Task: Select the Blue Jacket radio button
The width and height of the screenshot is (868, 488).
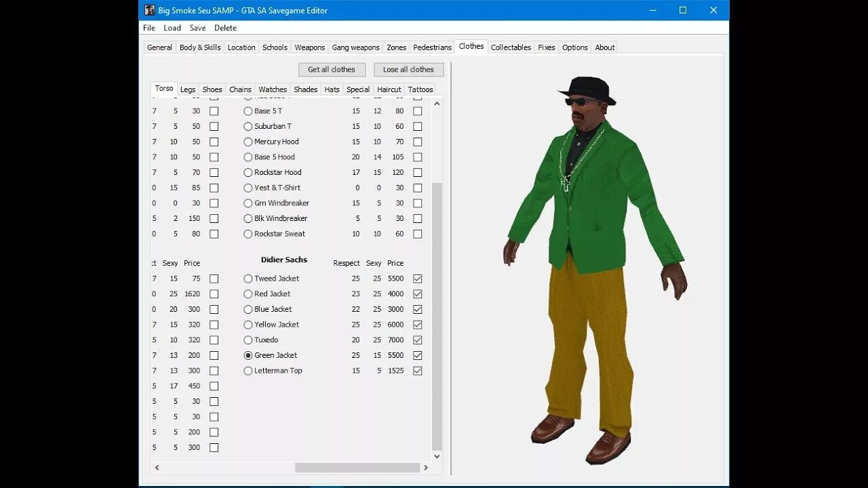Action: (x=248, y=309)
